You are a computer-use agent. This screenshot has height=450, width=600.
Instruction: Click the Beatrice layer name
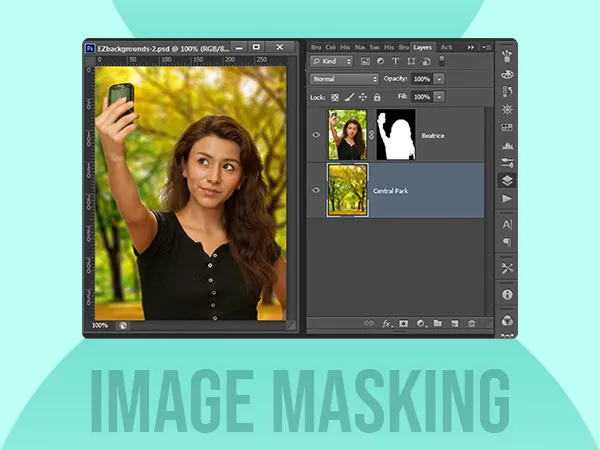pyautogui.click(x=433, y=135)
